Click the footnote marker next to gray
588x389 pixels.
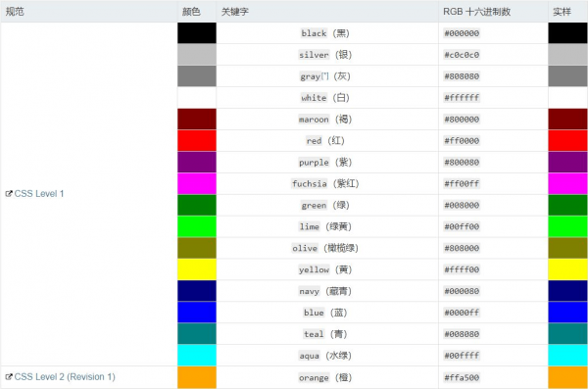coord(324,75)
